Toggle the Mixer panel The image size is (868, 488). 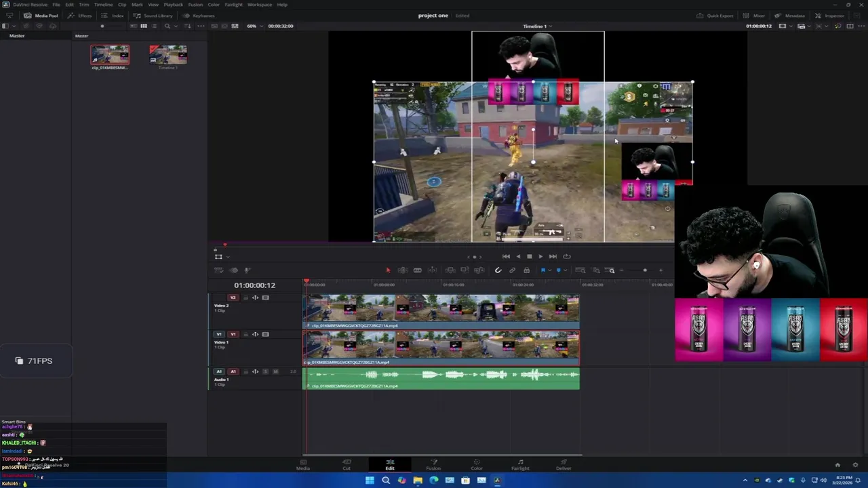[754, 16]
